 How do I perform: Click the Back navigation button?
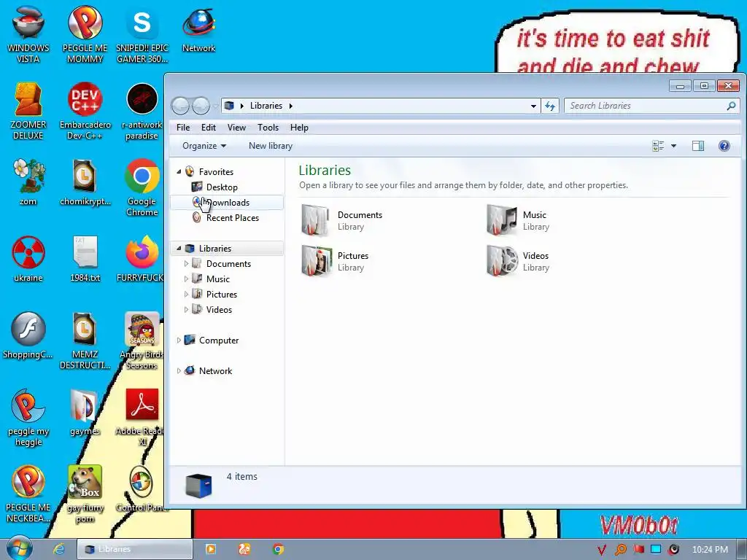[181, 106]
